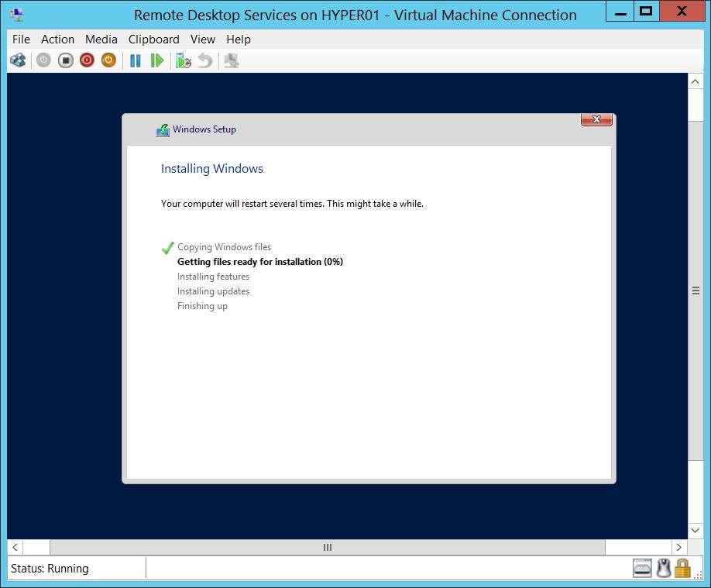Pause the virtual machine

pyautogui.click(x=135, y=60)
